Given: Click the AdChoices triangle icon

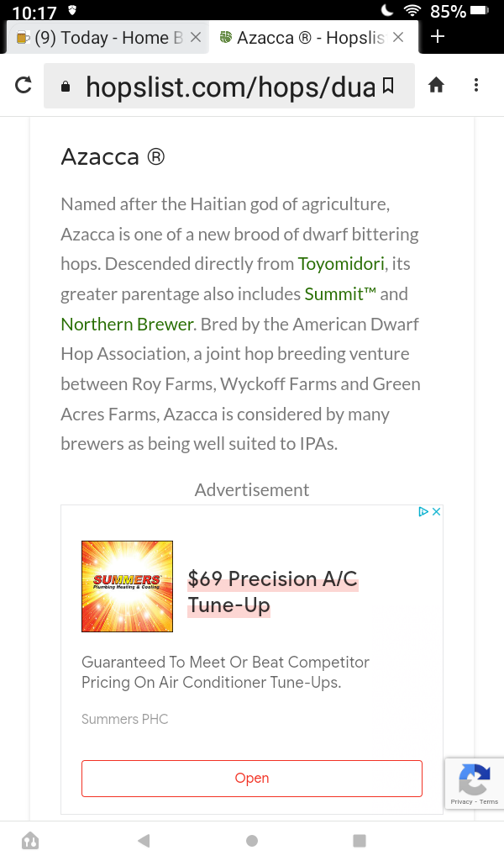Looking at the screenshot, I should 423,512.
